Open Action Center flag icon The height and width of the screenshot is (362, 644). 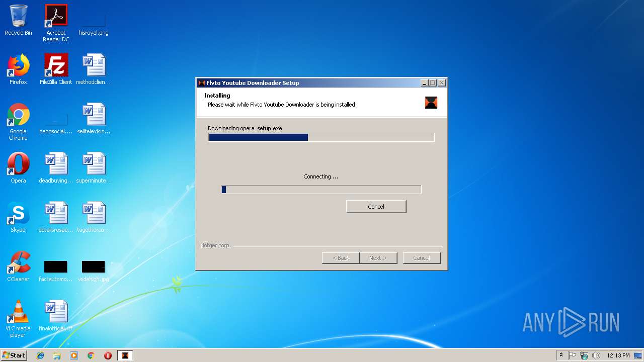tap(572, 355)
